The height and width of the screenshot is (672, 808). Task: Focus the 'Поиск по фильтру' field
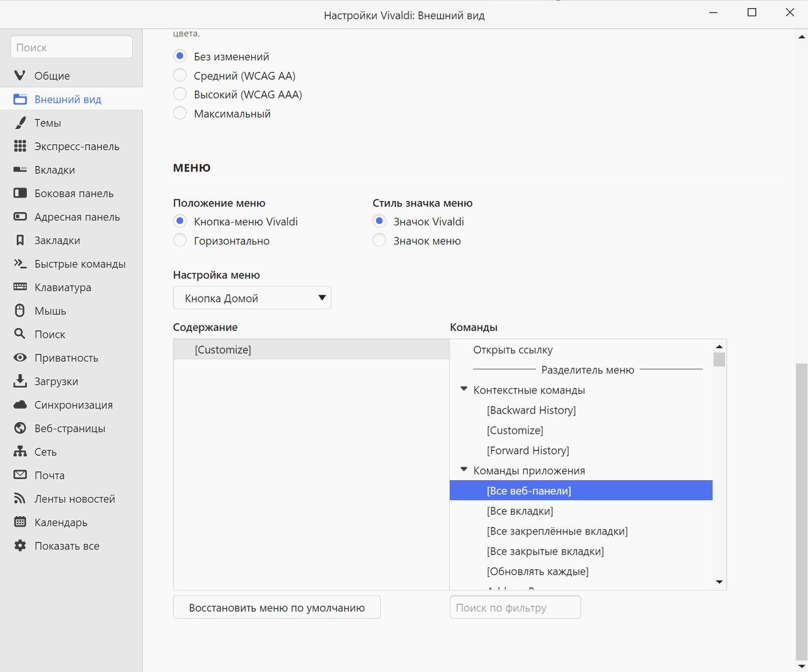(x=515, y=607)
